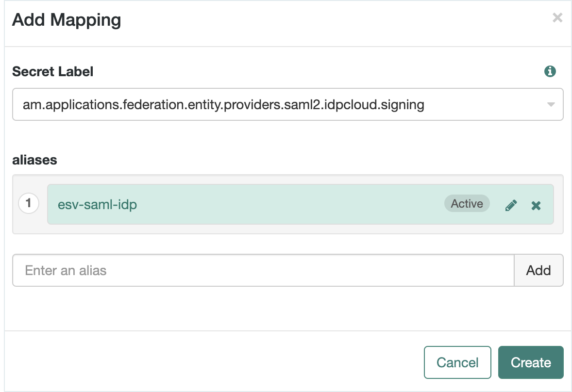Click the Add Mapping dialog title

(67, 20)
